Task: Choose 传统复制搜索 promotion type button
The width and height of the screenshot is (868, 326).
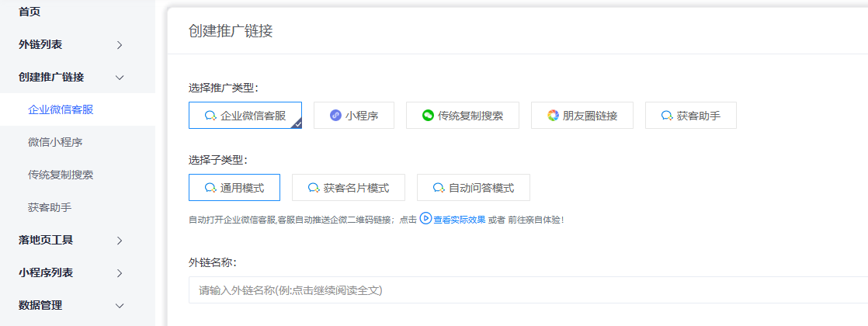Action: pyautogui.click(x=462, y=115)
